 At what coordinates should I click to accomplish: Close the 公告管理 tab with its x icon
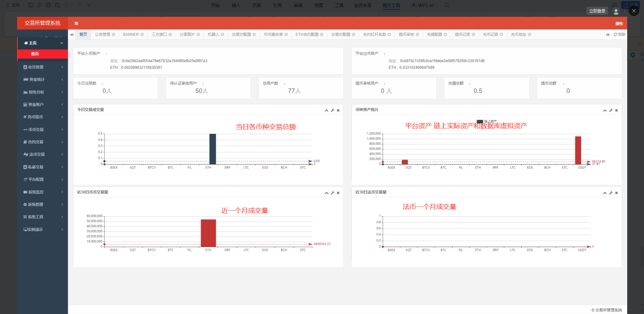coord(114,35)
